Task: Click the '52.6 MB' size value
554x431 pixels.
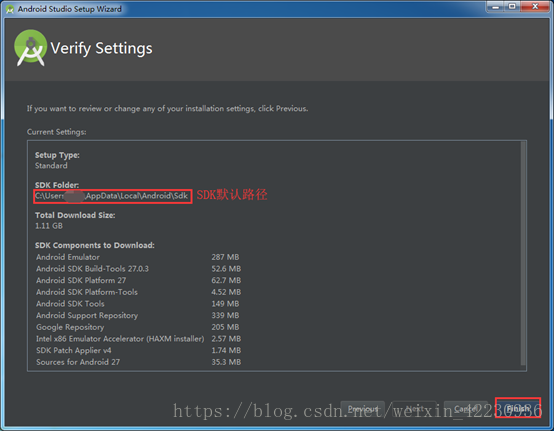Action: pos(226,269)
